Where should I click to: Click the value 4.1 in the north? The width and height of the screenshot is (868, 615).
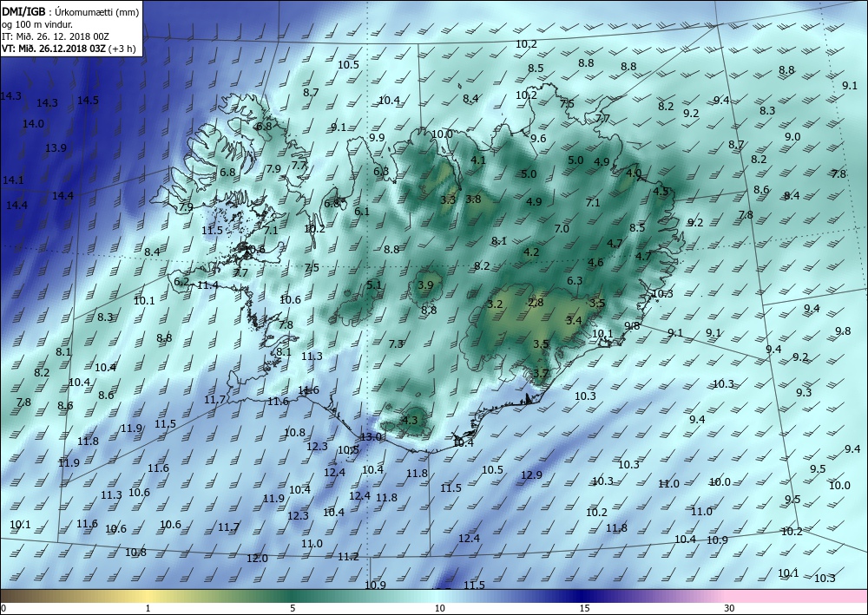(x=477, y=160)
